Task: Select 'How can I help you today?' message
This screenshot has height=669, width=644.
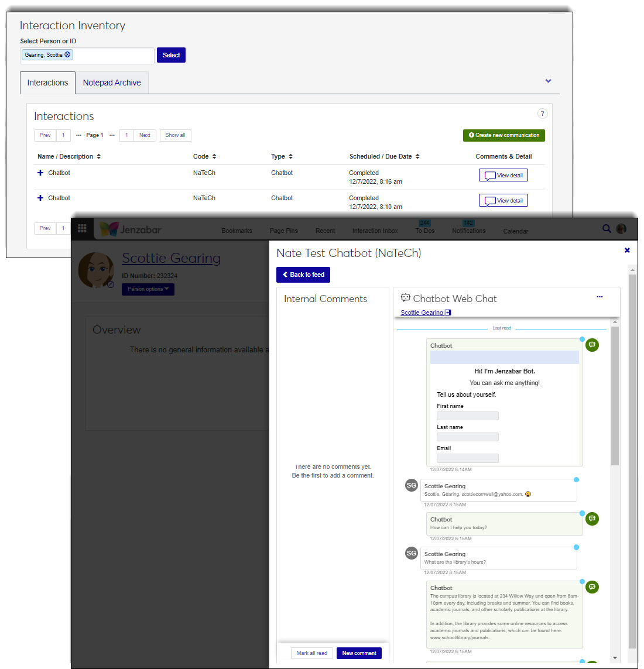Action: click(x=505, y=523)
